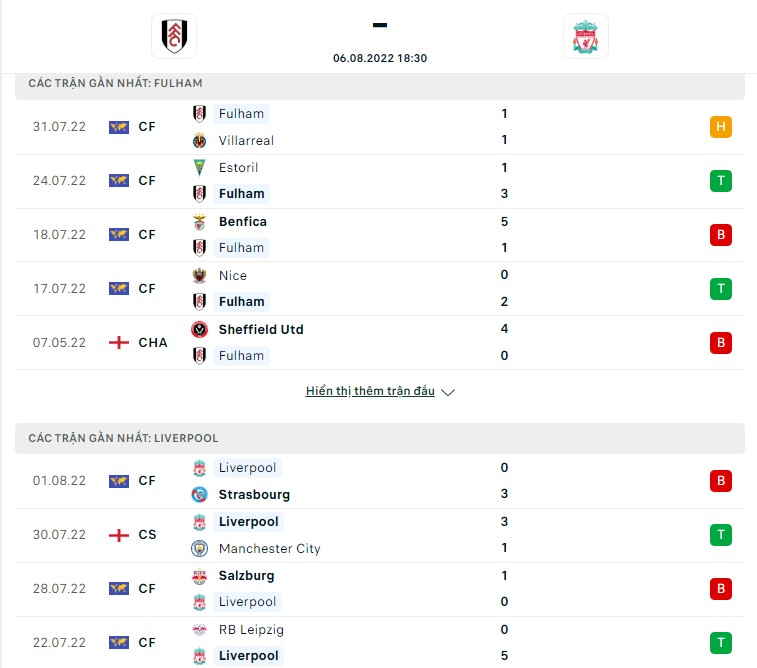
Task: Click the Fulham club crest at top
Action: click(x=174, y=36)
